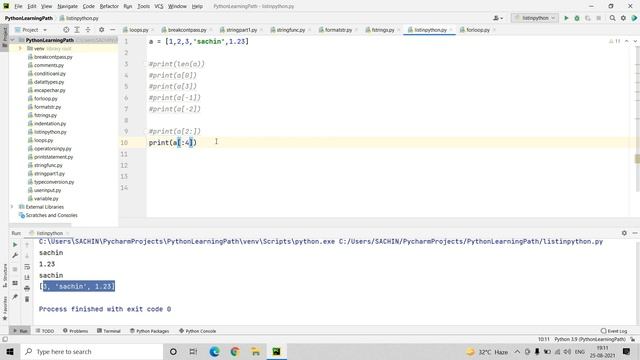Click the Cortana circle icon in taskbar
The image size is (640, 360).
[173, 351]
